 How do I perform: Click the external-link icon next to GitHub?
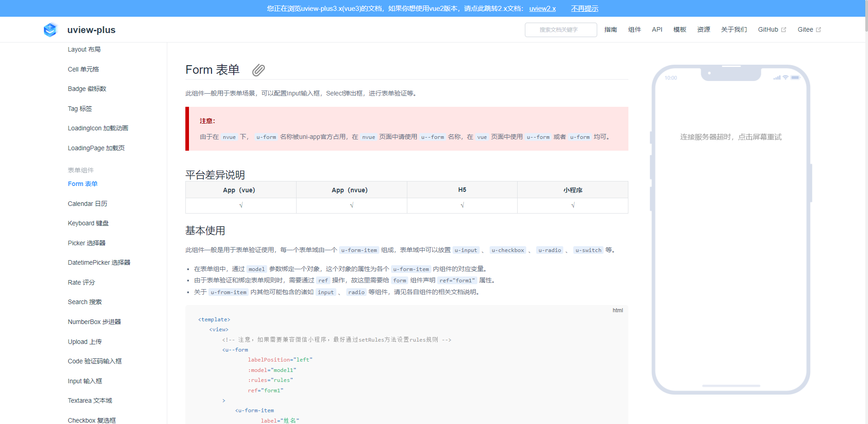point(783,29)
